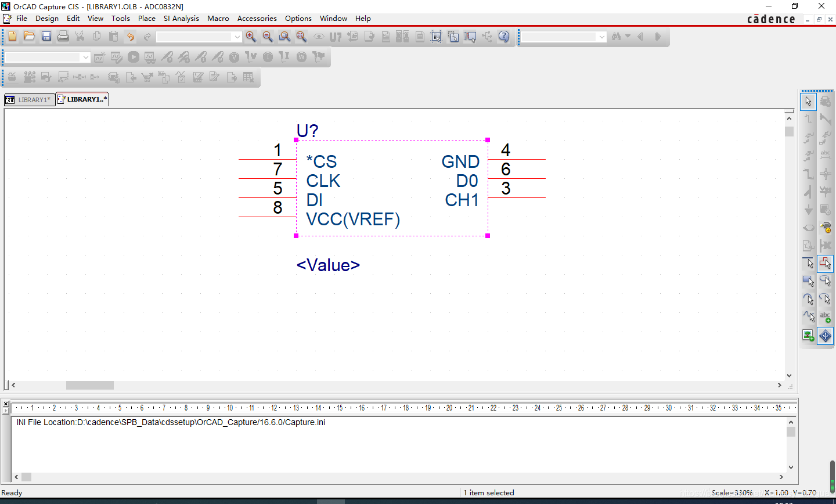The image size is (836, 504).
Task: Open Help with the question mark icon
Action: [x=504, y=37]
